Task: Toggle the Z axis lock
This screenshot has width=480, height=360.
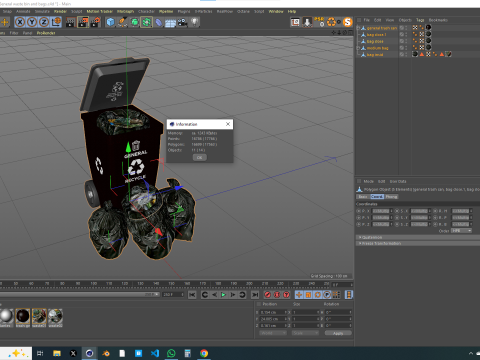Action: click(44, 22)
